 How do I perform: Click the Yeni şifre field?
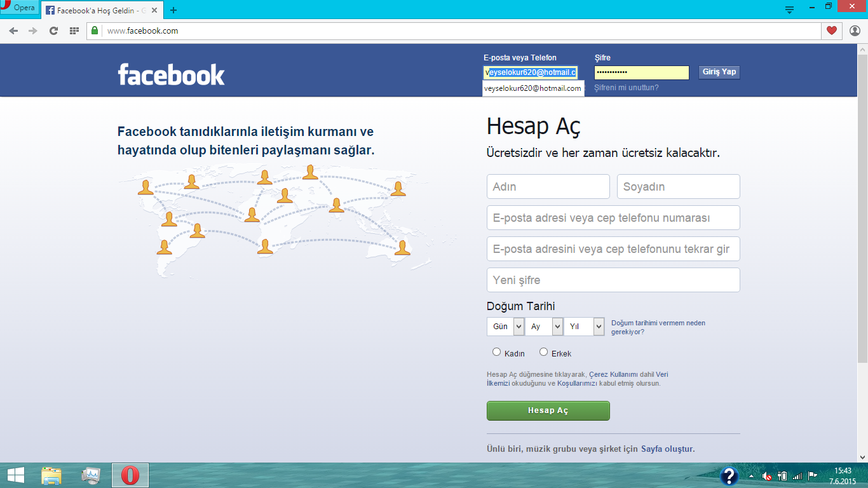613,280
